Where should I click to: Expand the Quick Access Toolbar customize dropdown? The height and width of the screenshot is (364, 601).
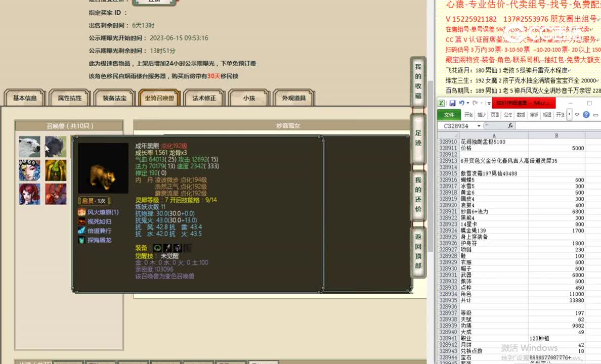[x=489, y=103]
